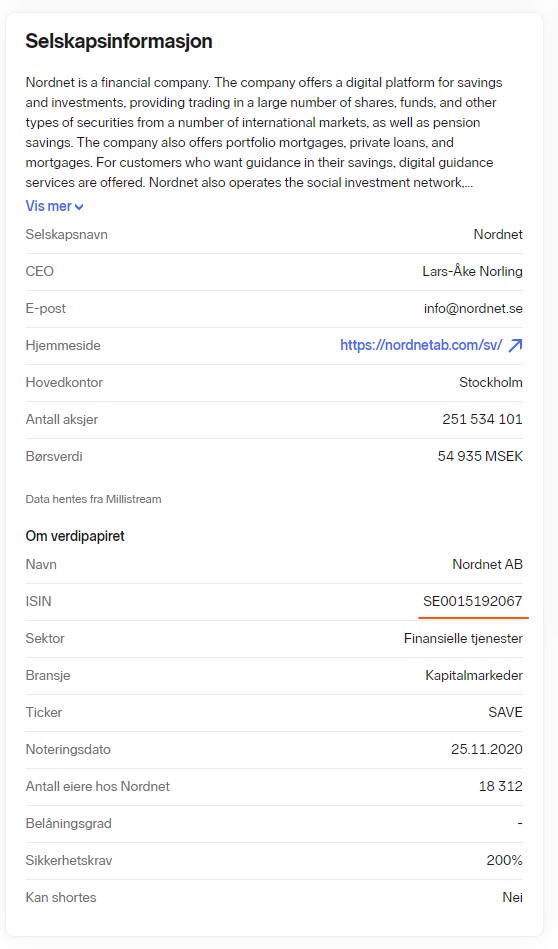The height and width of the screenshot is (949, 558).
Task: Open the nordnetab.com/sv/ homepage link
Action: pos(421,345)
